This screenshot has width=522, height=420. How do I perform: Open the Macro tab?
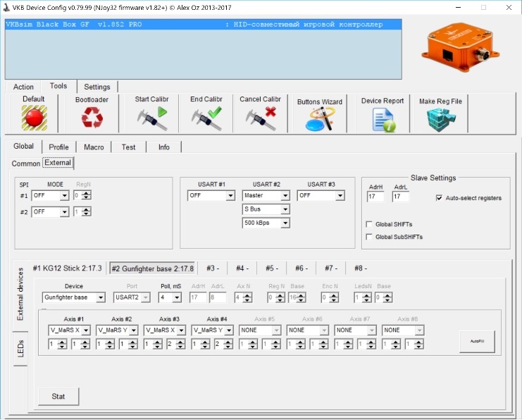coord(94,147)
